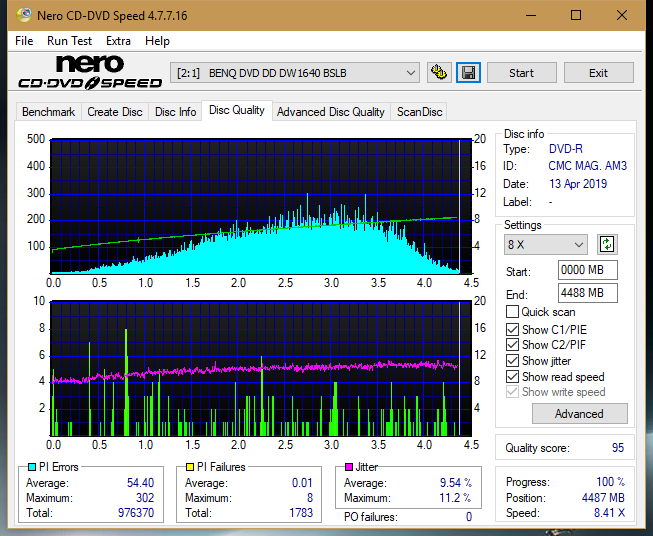Click the Progress 100 % value
Image resolution: width=653 pixels, height=536 pixels.
[611, 482]
